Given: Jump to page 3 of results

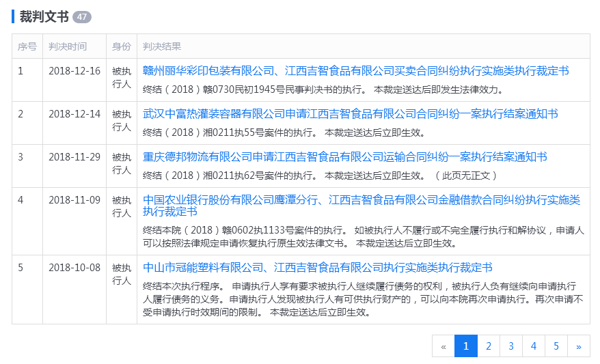Looking at the screenshot, I should 511,346.
